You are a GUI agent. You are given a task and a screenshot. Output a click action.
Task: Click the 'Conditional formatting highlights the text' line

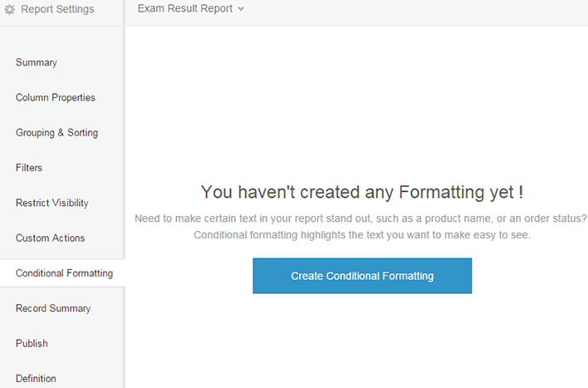coord(361,234)
